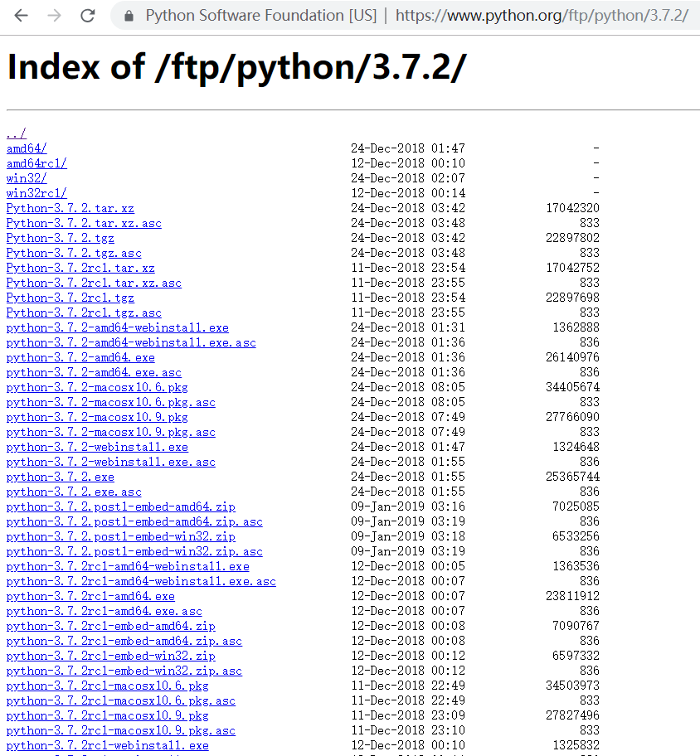Click the browser forward arrow
This screenshot has width=700, height=756.
pyautogui.click(x=54, y=16)
